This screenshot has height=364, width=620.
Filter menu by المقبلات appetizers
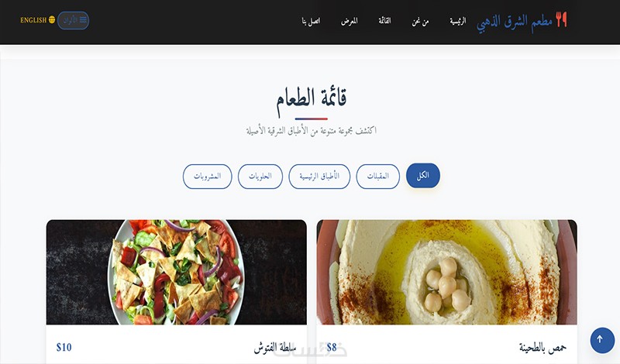[x=377, y=177]
